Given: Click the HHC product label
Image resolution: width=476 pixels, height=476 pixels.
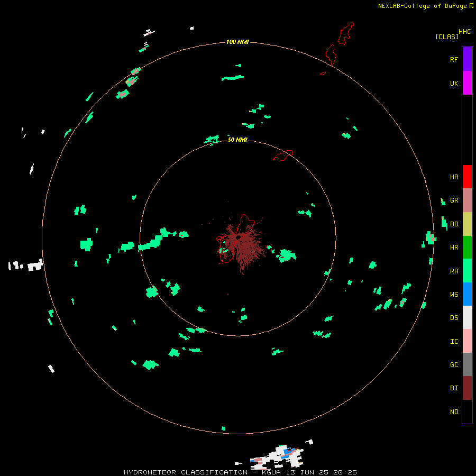Looking at the screenshot, I should click(464, 32).
